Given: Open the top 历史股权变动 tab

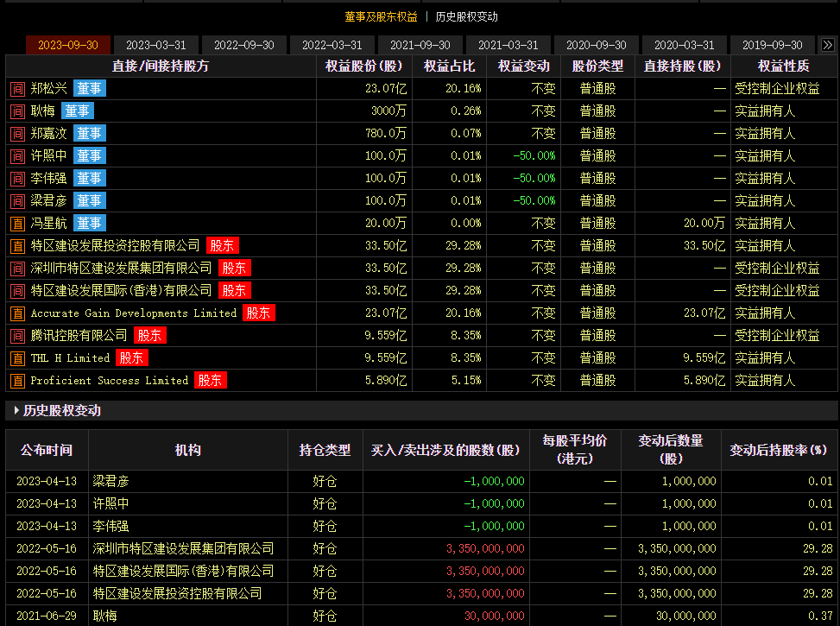Looking at the screenshot, I should 466,16.
